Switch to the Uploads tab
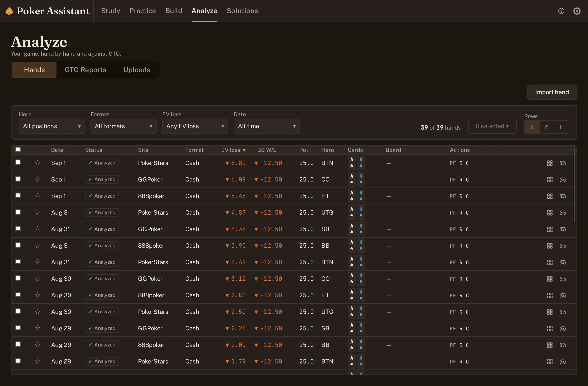The image size is (588, 386). (x=137, y=70)
